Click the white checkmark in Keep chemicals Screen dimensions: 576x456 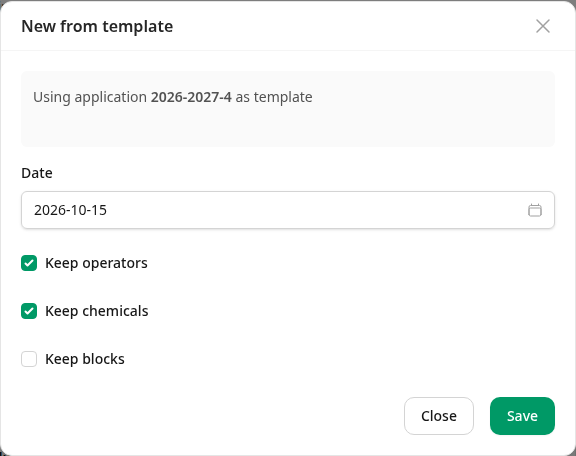pyautogui.click(x=29, y=311)
